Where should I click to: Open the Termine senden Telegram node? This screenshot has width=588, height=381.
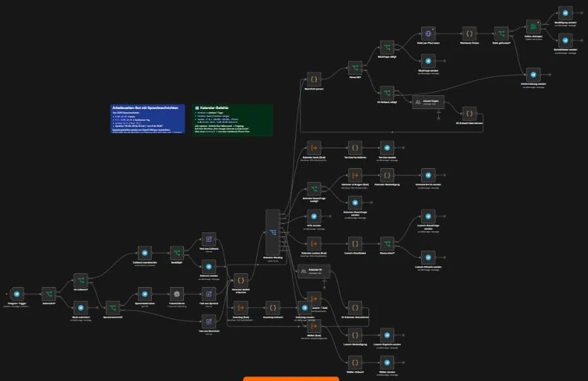tap(387, 148)
